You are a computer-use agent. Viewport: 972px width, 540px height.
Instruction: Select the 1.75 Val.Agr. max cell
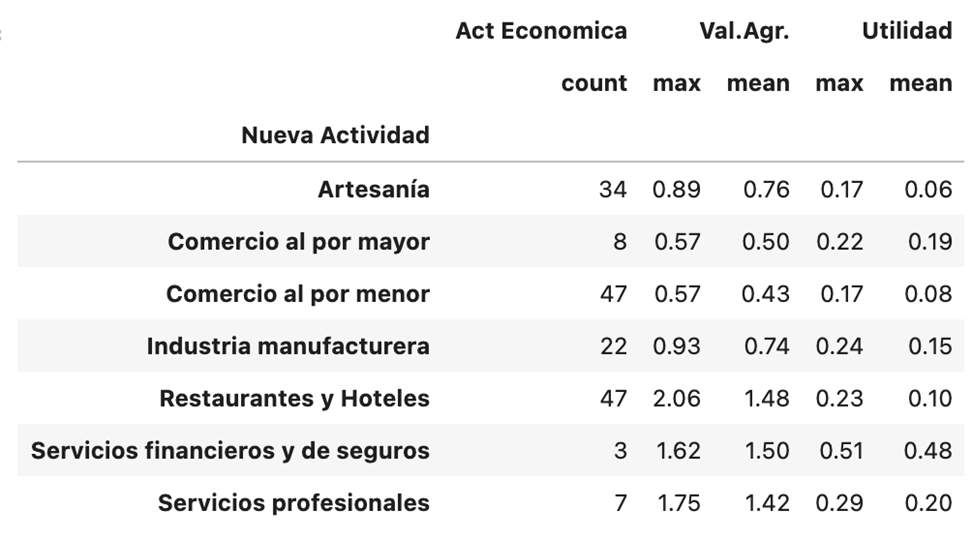click(679, 503)
